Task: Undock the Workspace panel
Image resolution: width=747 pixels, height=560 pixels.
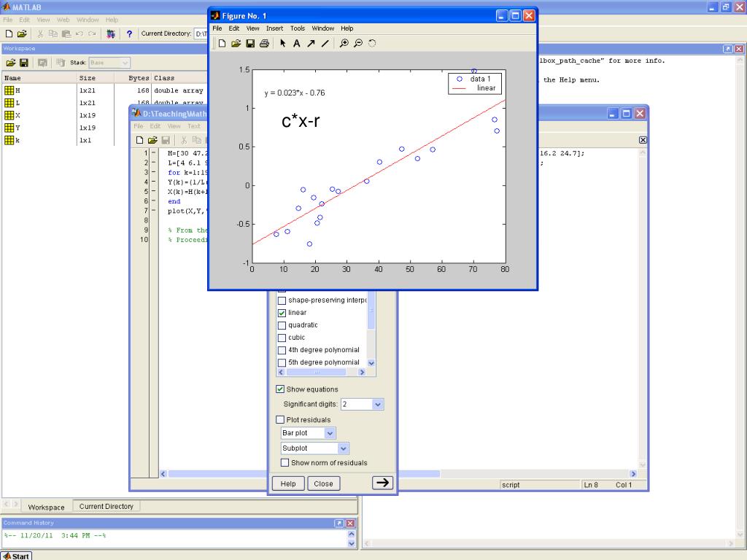Action: point(727,49)
